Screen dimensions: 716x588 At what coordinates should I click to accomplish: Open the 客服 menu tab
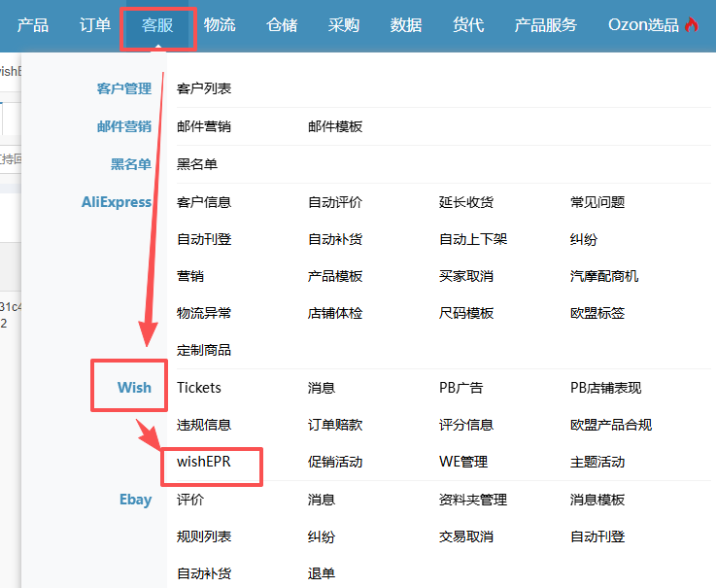pyautogui.click(x=157, y=25)
